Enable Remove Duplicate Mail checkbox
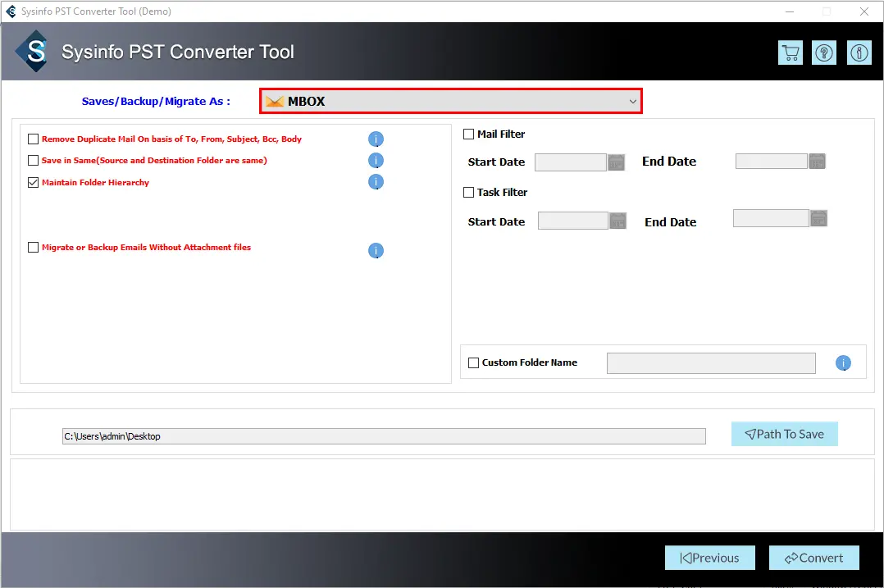The height and width of the screenshot is (588, 884). point(34,139)
